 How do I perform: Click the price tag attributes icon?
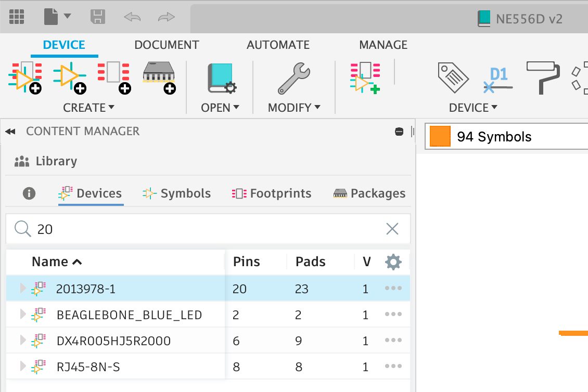click(x=453, y=78)
